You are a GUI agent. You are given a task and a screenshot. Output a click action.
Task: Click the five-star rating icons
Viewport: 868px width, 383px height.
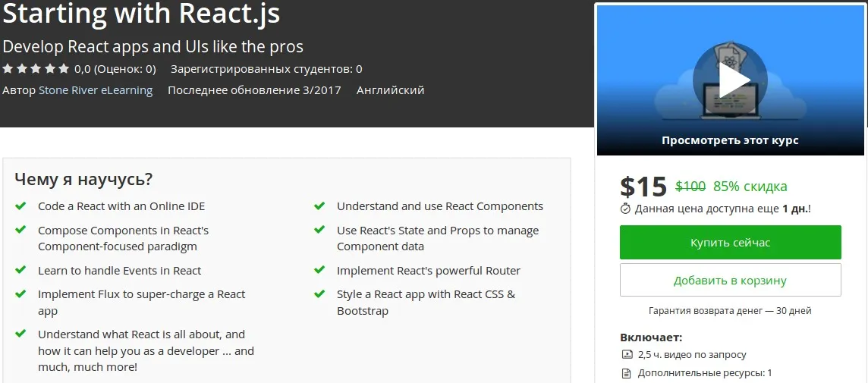[36, 69]
